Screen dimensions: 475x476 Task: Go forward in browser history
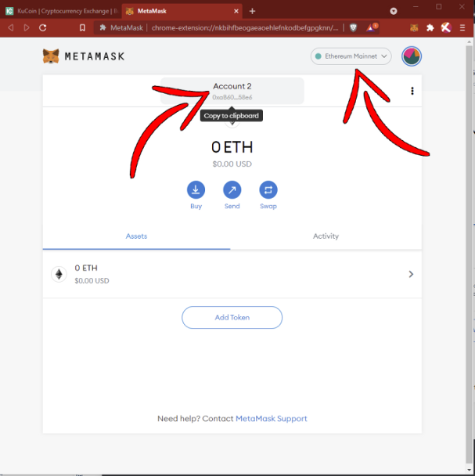coord(27,28)
